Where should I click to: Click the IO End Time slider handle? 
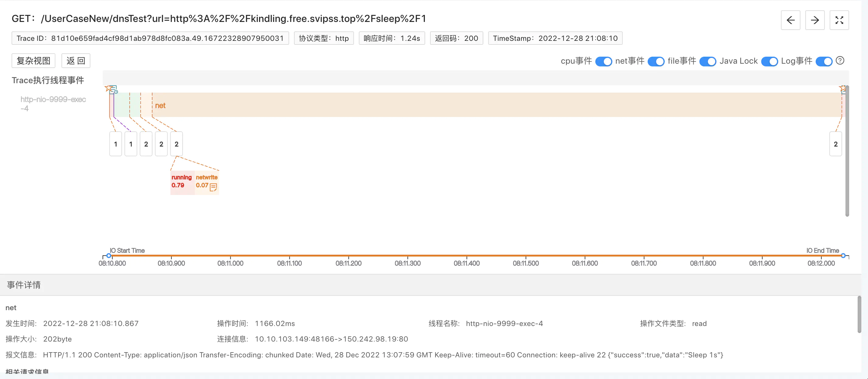tap(843, 256)
